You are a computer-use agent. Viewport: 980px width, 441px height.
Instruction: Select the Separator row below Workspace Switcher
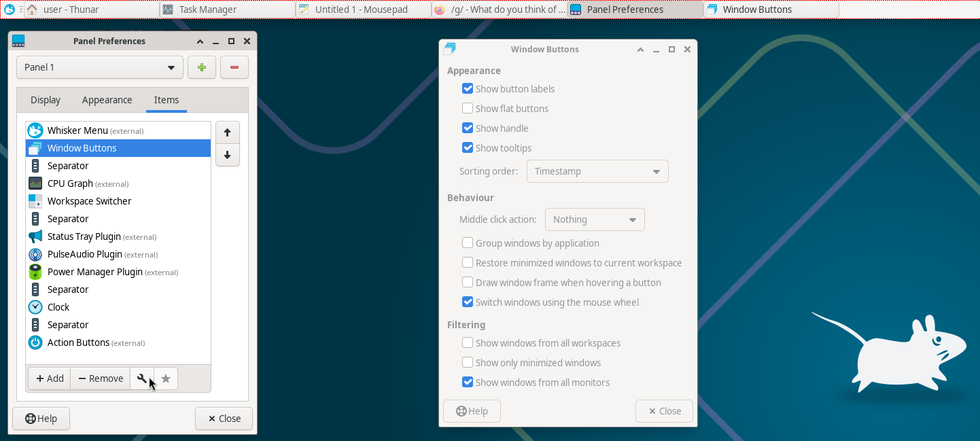pos(118,219)
